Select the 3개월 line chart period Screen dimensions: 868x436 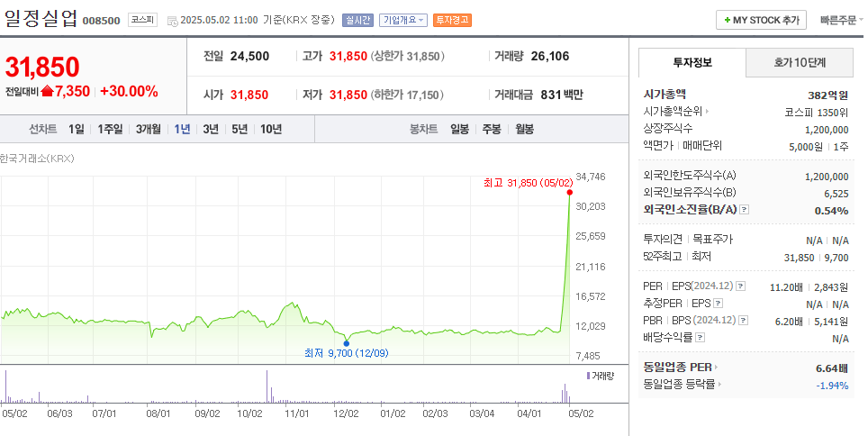coord(149,129)
